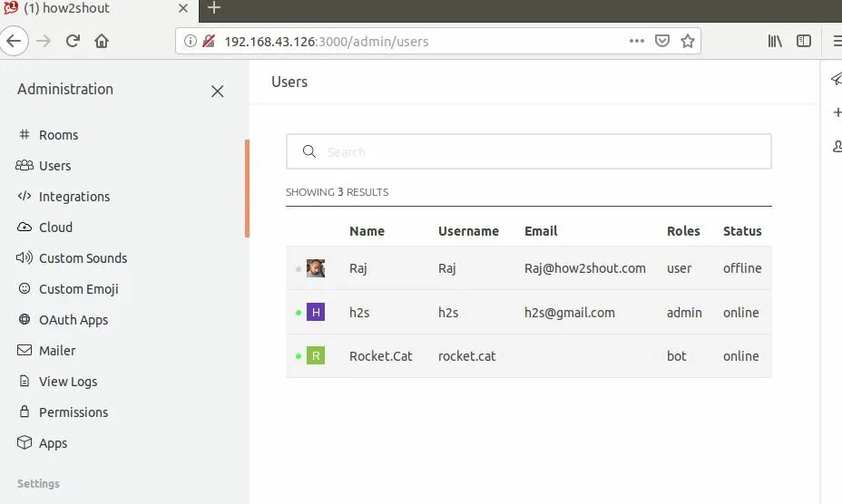Click the Status column header
Screen dimensions: 842x504
point(742,231)
